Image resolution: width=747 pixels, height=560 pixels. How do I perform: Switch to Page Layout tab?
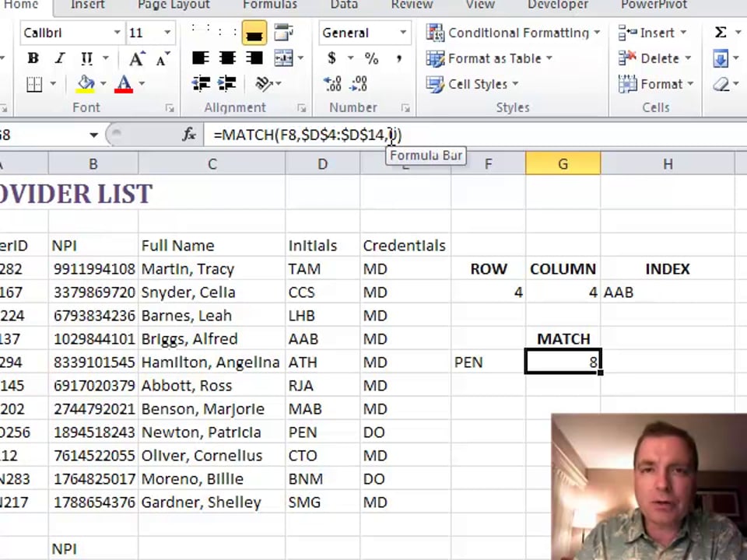174,5
